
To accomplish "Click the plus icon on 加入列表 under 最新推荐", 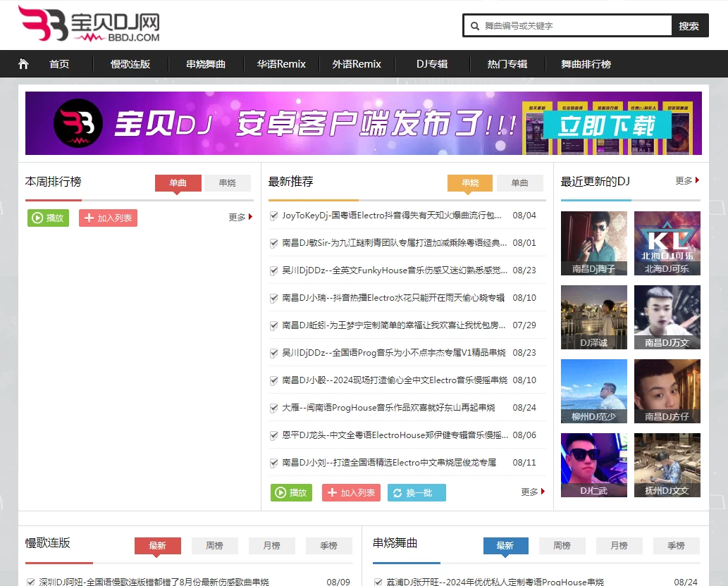I will click(x=331, y=493).
